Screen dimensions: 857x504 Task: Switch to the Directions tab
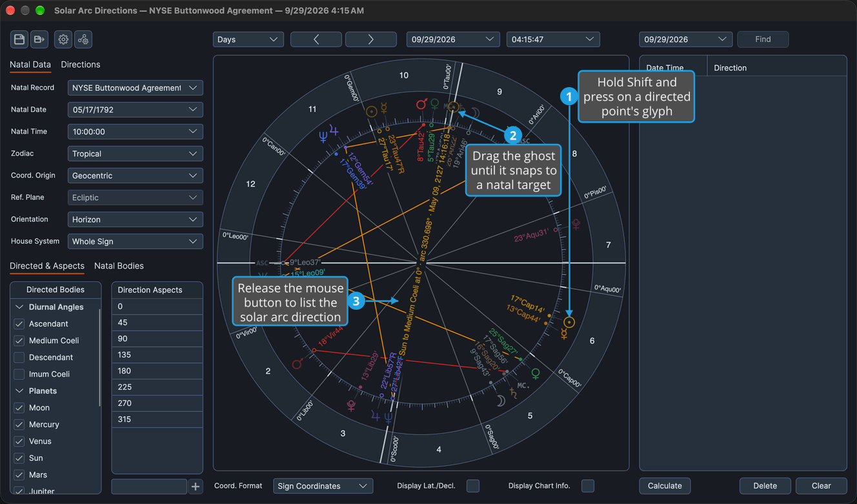pos(81,65)
